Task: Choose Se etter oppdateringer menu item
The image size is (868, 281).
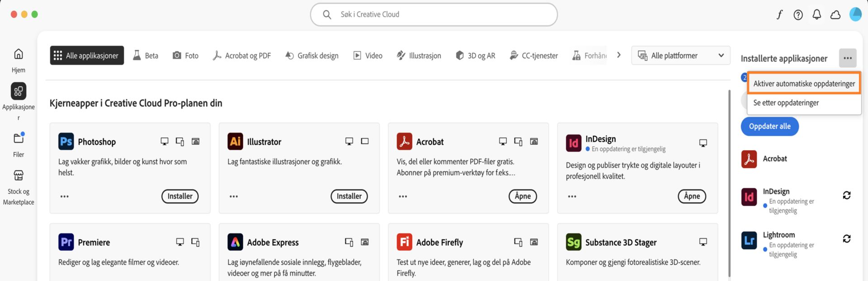Action: pyautogui.click(x=804, y=103)
